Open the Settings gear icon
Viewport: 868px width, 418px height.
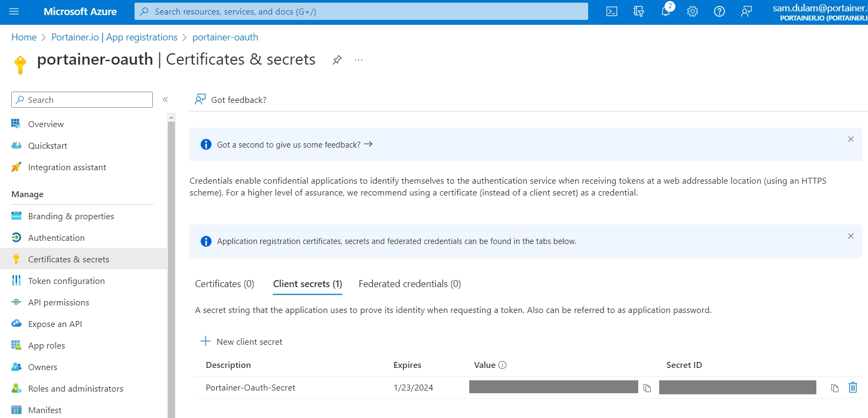click(x=693, y=11)
